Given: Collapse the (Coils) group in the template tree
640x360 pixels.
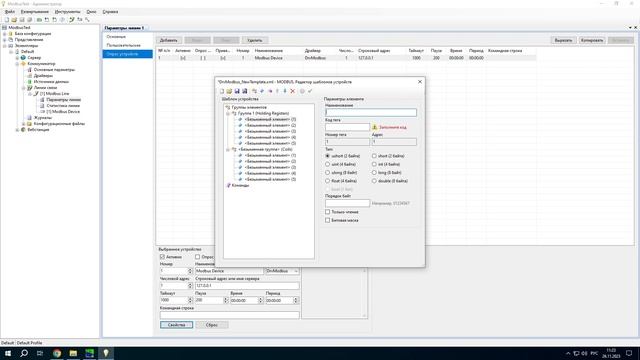Looking at the screenshot, I should click(228, 149).
